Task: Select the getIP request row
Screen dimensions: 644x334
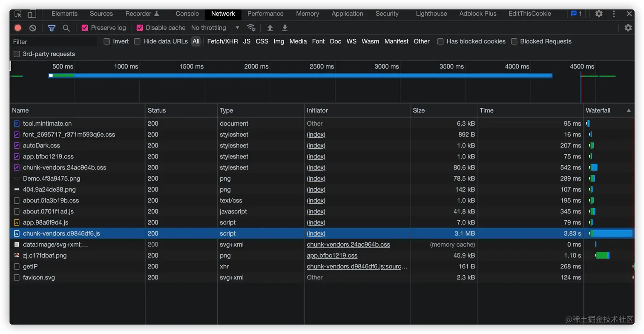Action: point(322,267)
